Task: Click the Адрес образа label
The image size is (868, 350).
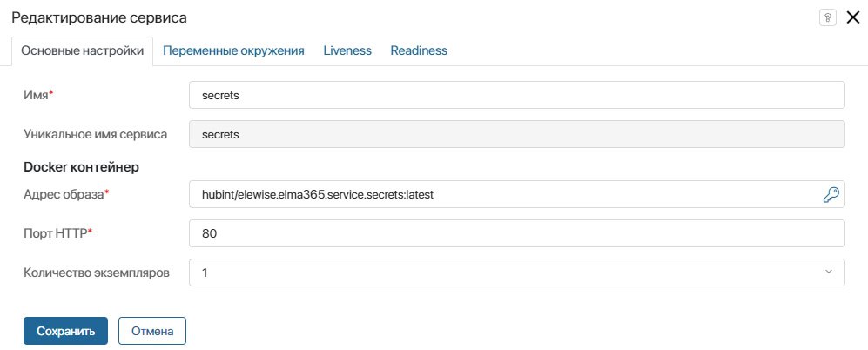Action: pos(66,194)
